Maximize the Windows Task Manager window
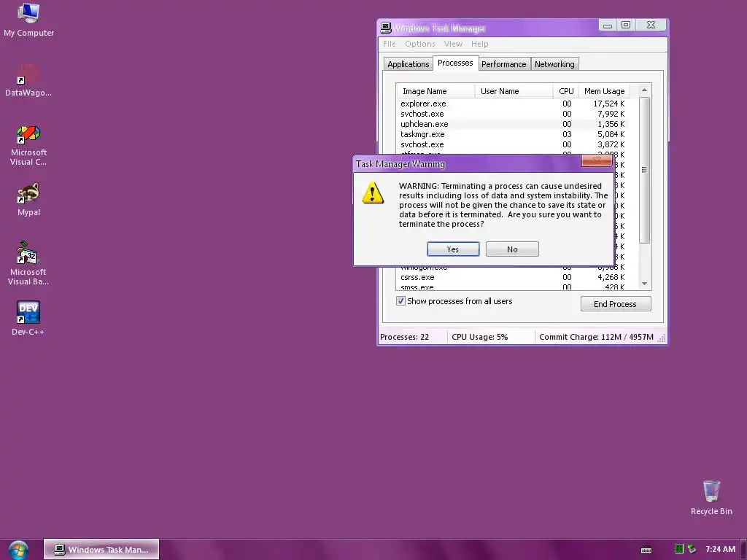This screenshot has width=747, height=560. pos(626,26)
